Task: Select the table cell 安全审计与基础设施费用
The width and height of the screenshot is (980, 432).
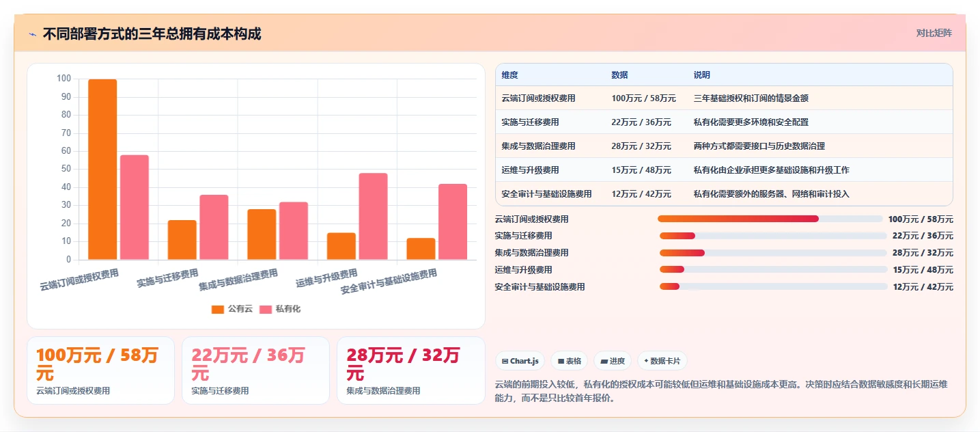Action: [546, 194]
